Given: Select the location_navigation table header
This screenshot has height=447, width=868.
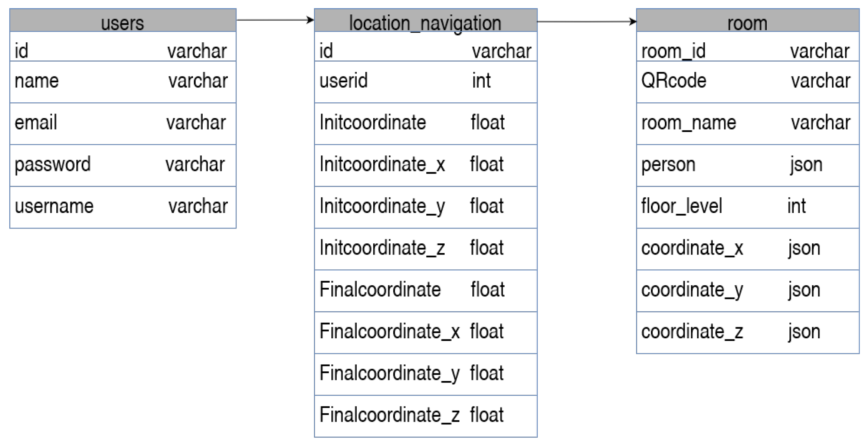Looking at the screenshot, I should (x=426, y=21).
